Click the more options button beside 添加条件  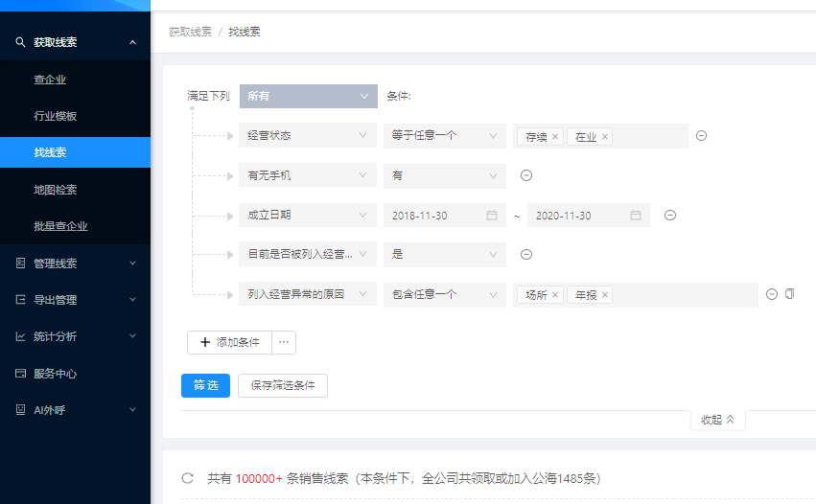point(284,342)
